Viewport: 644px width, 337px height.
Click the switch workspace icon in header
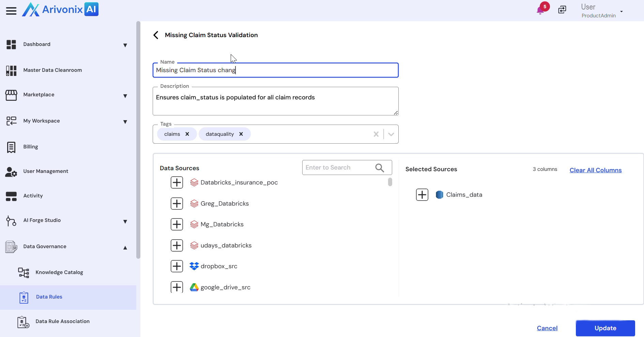562,10
